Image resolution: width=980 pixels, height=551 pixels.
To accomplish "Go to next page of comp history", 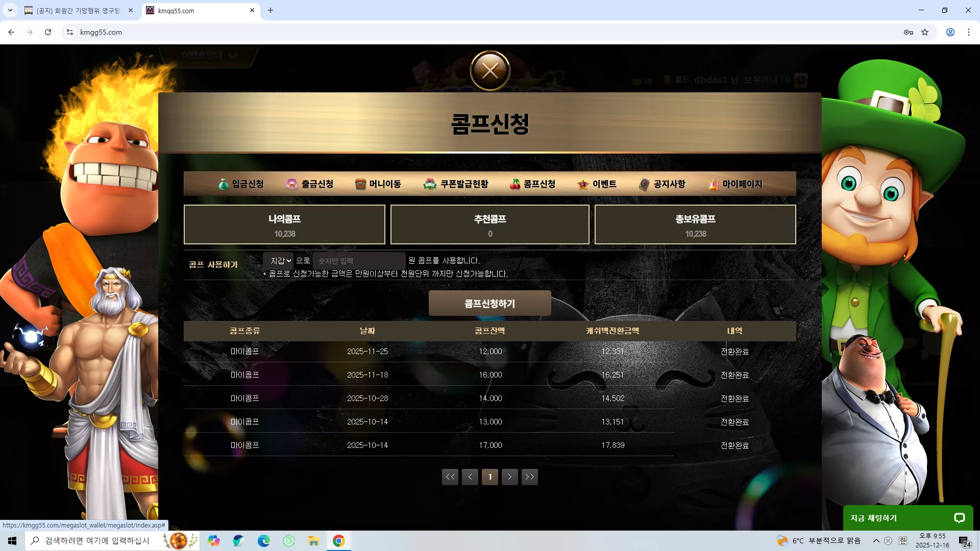I will [x=510, y=477].
